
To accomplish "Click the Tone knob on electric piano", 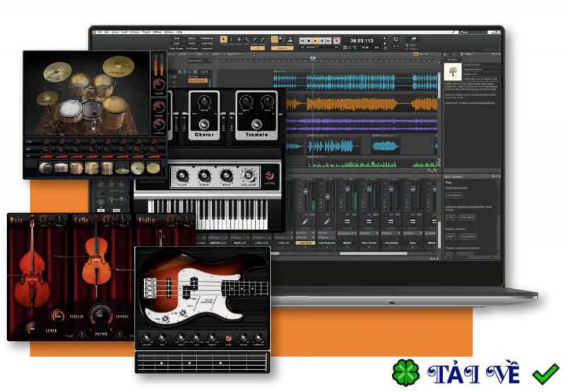I will click(x=204, y=176).
